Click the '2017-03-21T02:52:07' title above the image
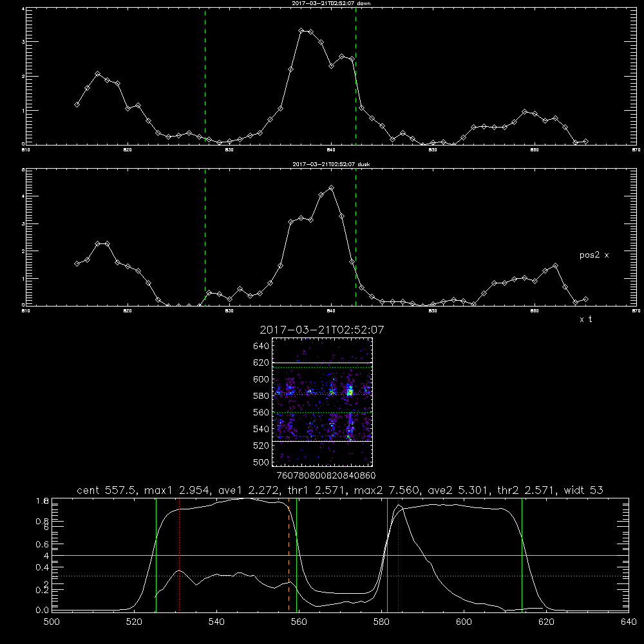The width and height of the screenshot is (644, 644). [322, 330]
